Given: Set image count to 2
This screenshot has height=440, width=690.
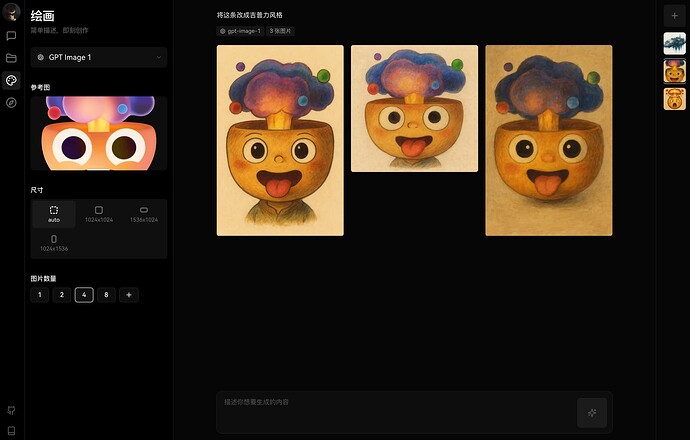Looking at the screenshot, I should click(x=62, y=295).
